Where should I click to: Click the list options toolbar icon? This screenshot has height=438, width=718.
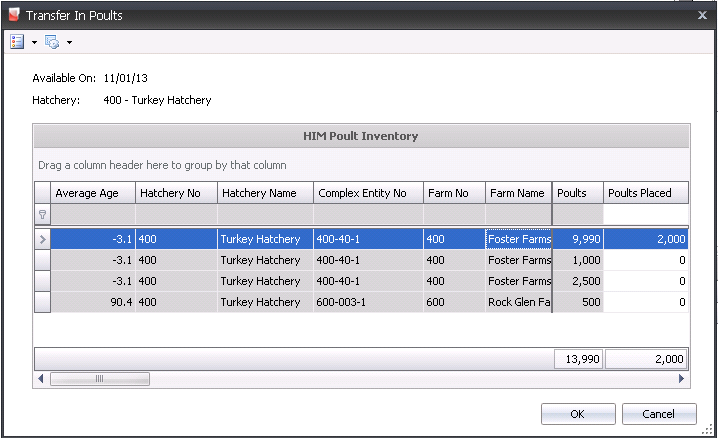[17, 42]
